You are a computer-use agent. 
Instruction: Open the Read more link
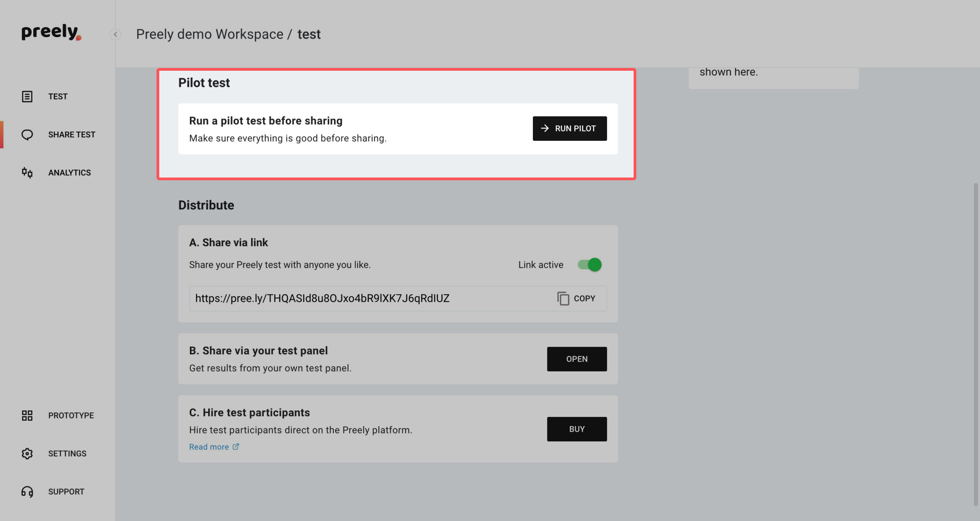click(214, 447)
